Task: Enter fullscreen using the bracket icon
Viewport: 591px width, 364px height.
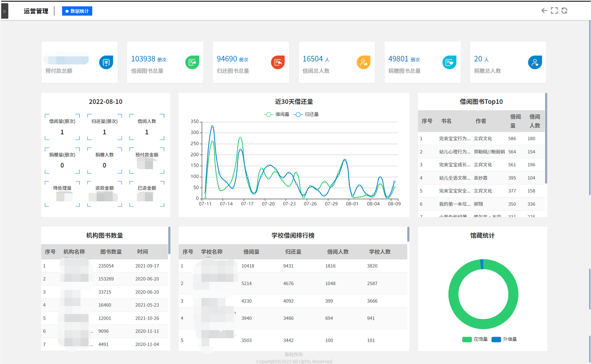Action: tap(554, 11)
